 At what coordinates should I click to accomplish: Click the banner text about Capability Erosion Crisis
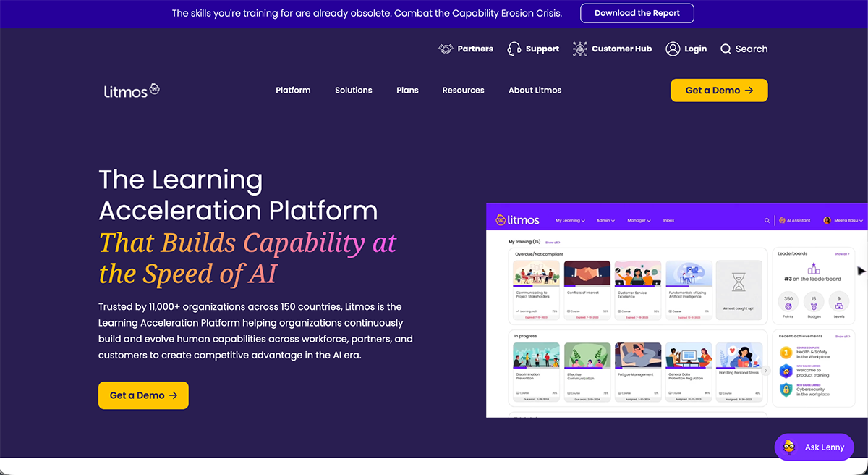point(366,13)
